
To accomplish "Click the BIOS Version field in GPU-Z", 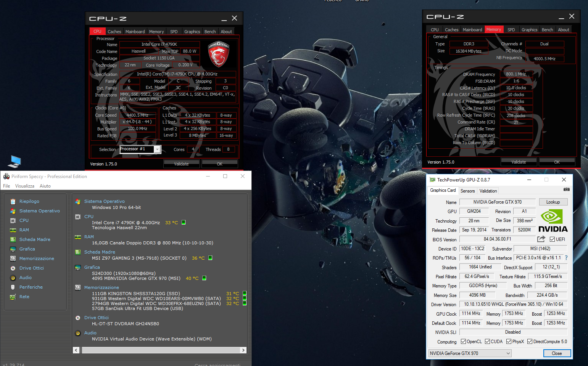I will [497, 239].
